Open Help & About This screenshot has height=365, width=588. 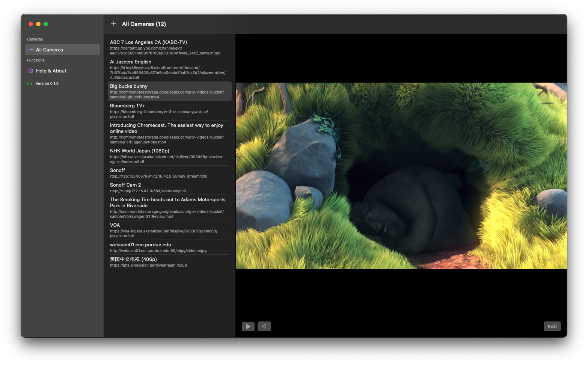51,71
